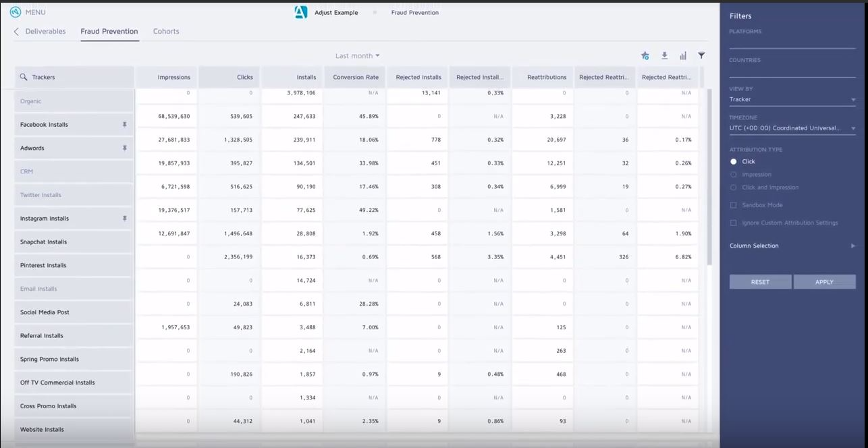Select the Fraud Prevention tab
Viewport: 868px width, 448px height.
click(x=109, y=32)
